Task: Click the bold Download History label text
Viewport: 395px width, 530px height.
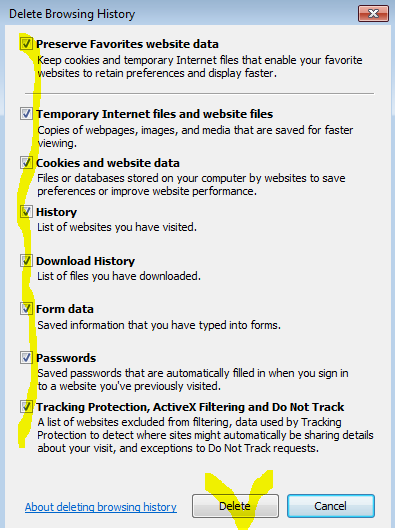Action: (85, 261)
